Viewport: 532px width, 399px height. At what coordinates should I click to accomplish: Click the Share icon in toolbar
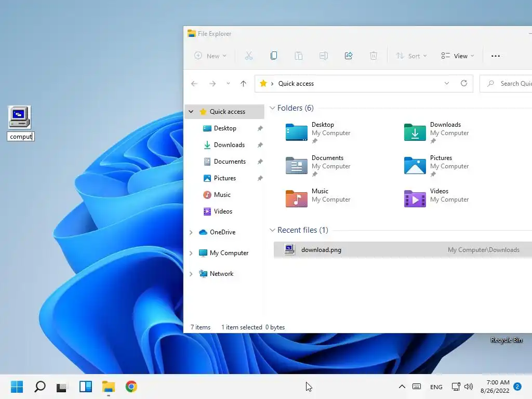tap(349, 56)
